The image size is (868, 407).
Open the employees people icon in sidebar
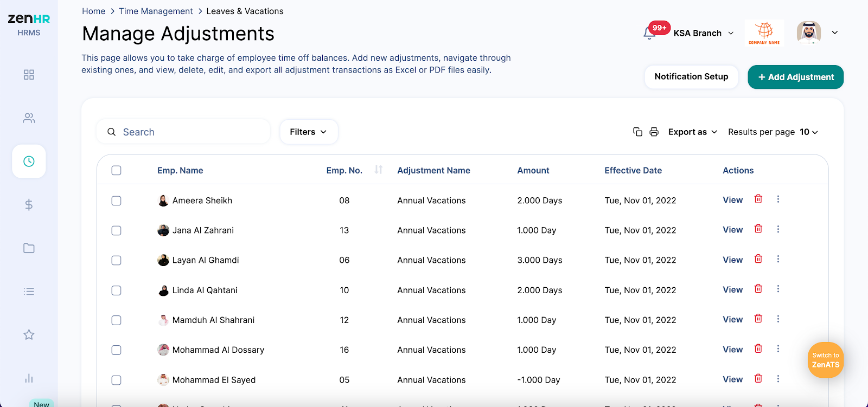point(29,118)
